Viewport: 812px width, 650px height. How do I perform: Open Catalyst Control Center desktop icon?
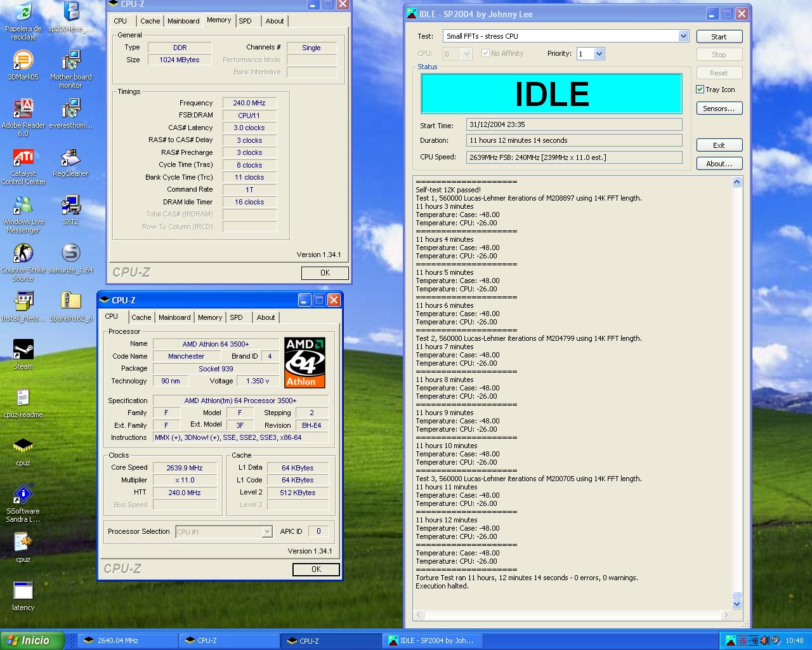pyautogui.click(x=23, y=158)
